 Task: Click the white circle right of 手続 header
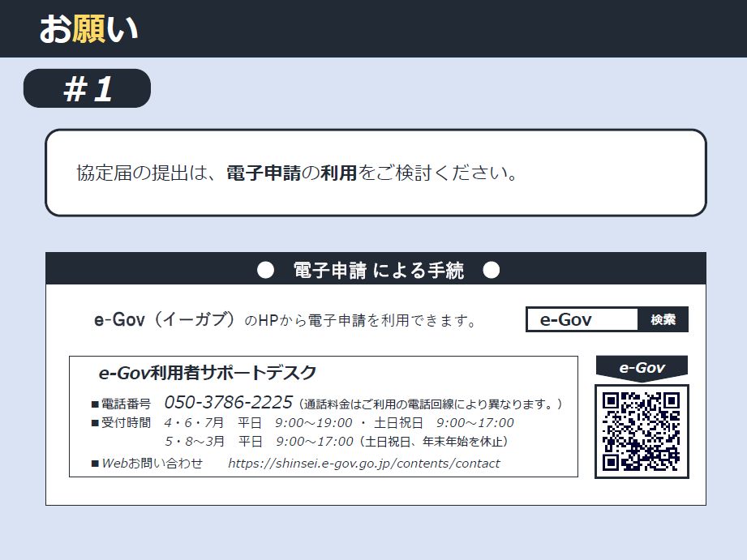click(491, 271)
